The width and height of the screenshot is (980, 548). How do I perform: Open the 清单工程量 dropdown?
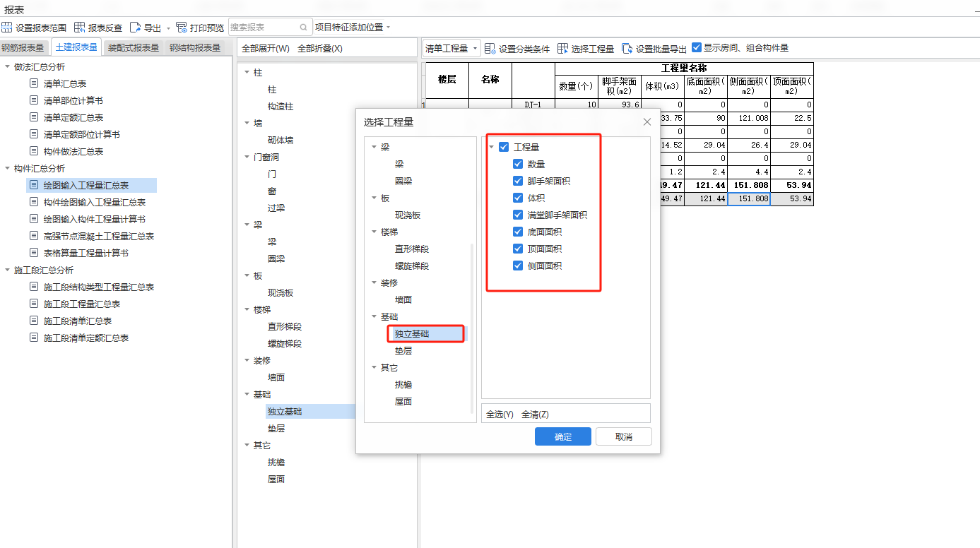pos(451,48)
